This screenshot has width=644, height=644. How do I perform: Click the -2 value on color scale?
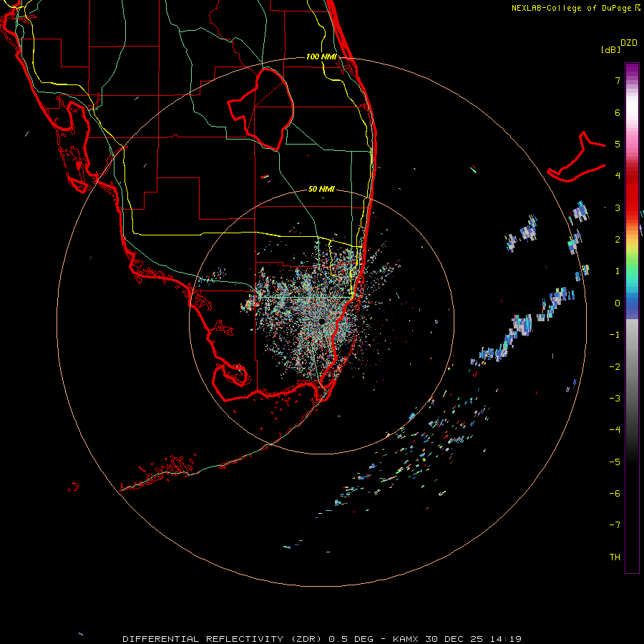(x=615, y=367)
